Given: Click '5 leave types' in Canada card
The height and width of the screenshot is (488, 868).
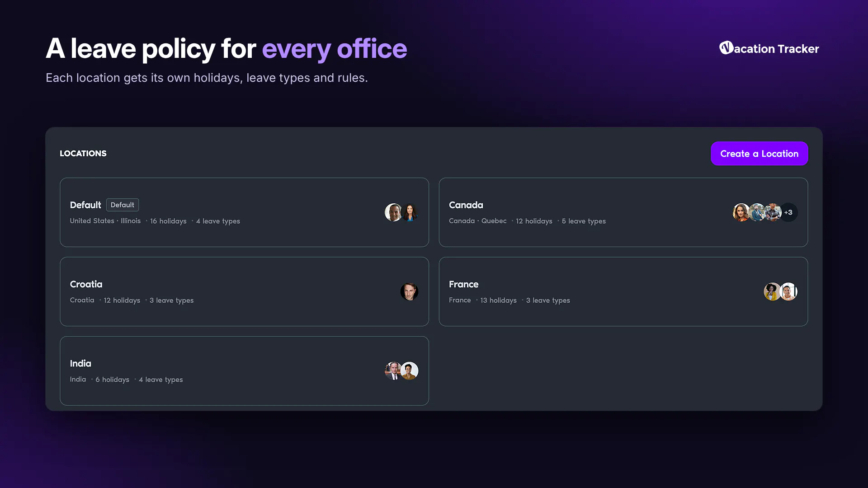Looking at the screenshot, I should click(x=584, y=221).
